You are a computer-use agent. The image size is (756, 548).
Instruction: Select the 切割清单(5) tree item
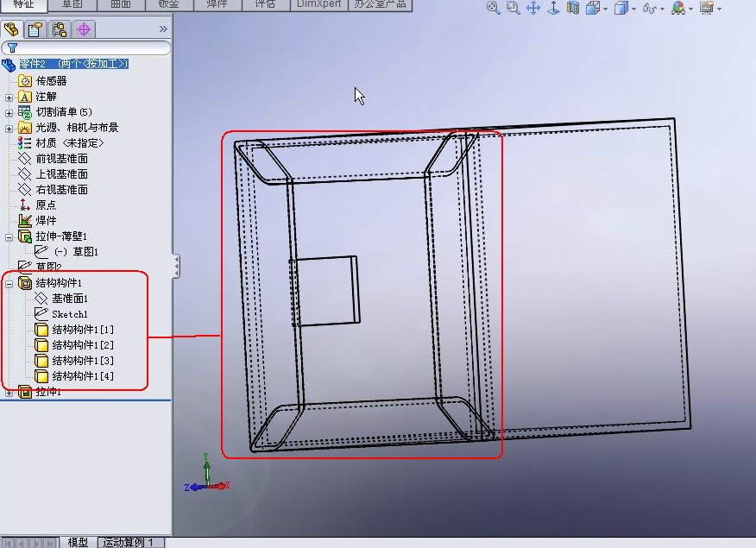pos(64,112)
